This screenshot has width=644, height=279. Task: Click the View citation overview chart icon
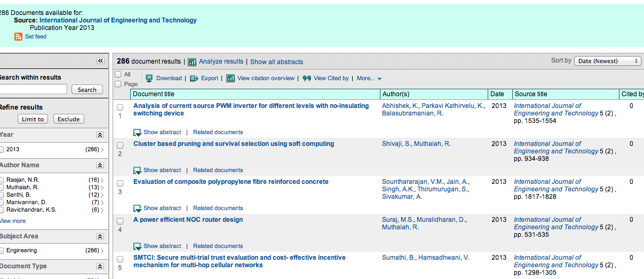[230, 78]
